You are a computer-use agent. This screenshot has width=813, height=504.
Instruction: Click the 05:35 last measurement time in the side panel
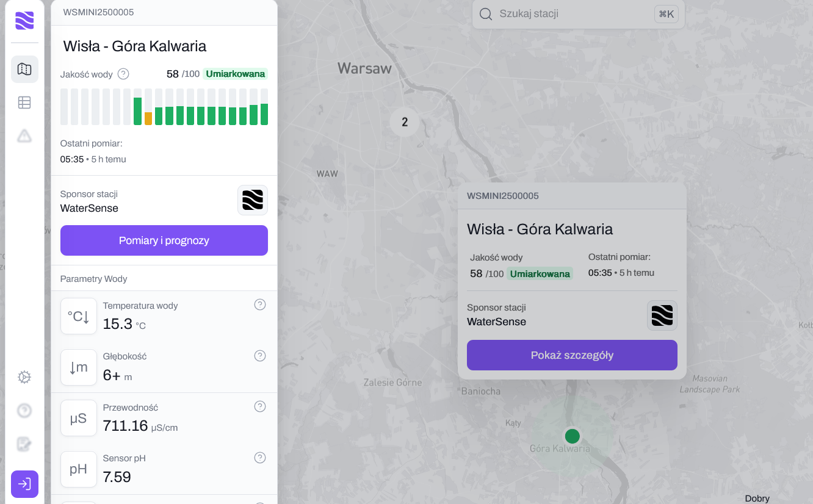(72, 159)
